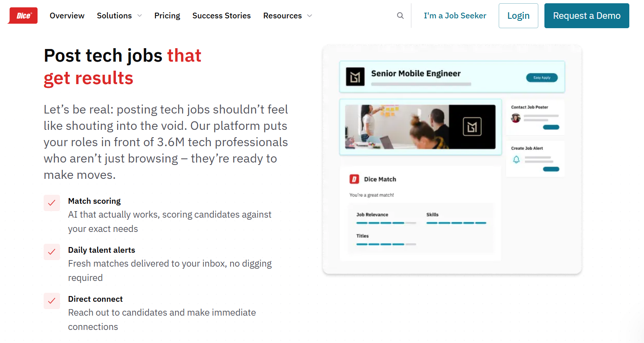Click the Create Job Alert bell icon
This screenshot has width=644, height=343.
[x=516, y=160]
